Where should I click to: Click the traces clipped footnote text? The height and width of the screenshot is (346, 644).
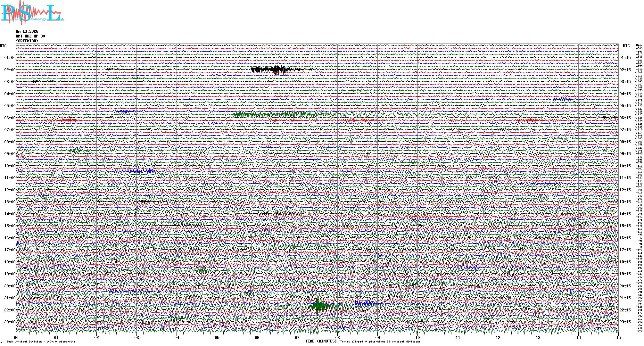380,342
